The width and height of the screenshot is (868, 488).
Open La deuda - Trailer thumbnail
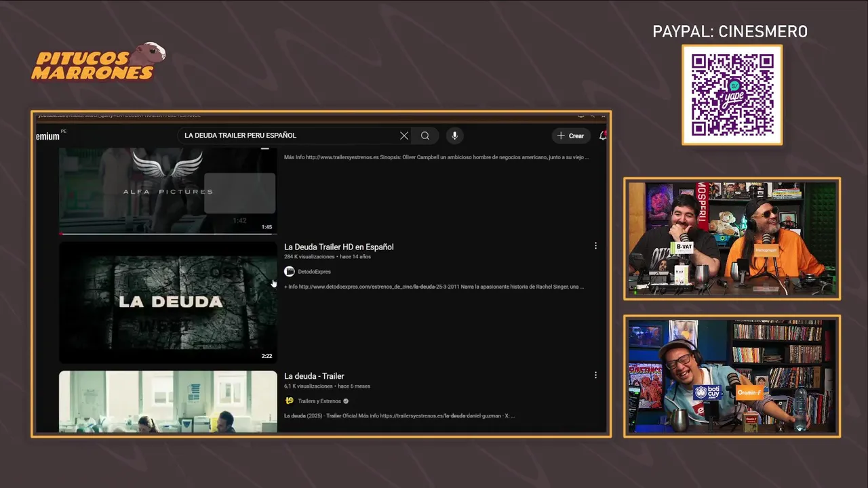pyautogui.click(x=168, y=401)
